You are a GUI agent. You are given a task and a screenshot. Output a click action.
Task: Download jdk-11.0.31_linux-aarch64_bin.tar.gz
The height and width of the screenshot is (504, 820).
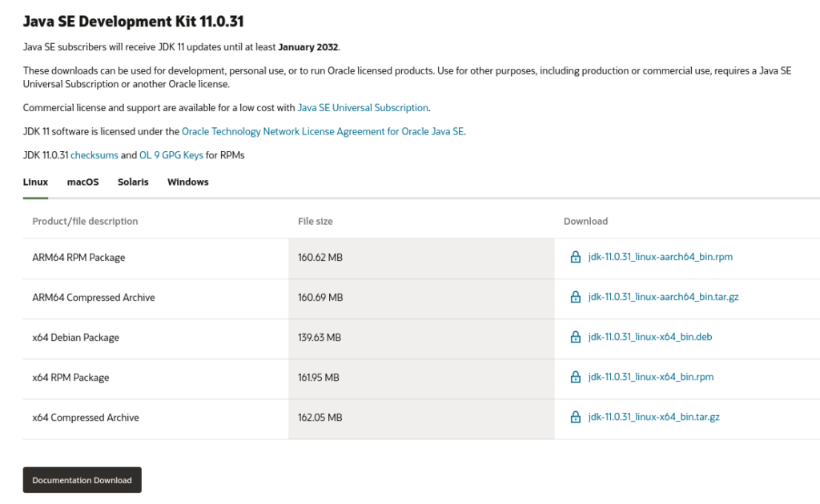663,298
